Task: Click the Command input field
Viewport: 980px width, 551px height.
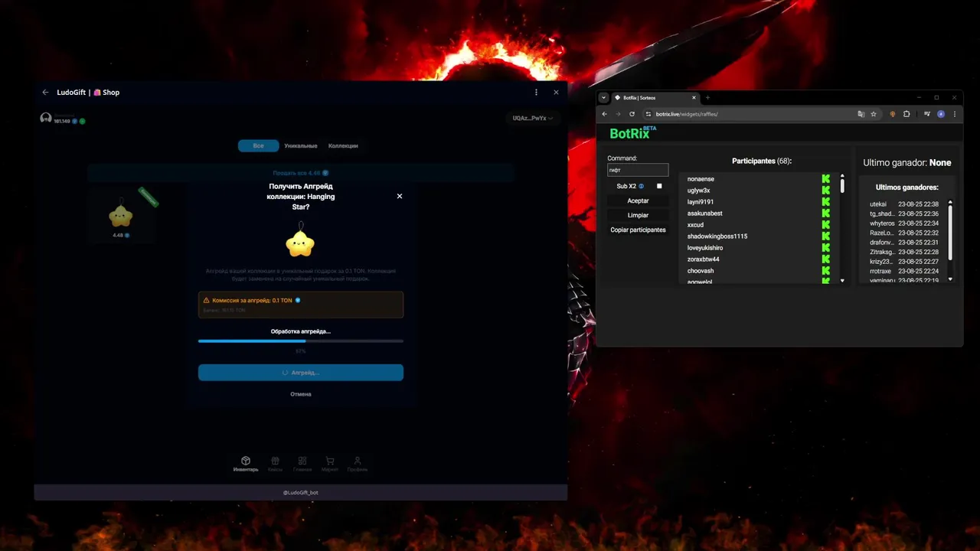Action: pyautogui.click(x=638, y=170)
